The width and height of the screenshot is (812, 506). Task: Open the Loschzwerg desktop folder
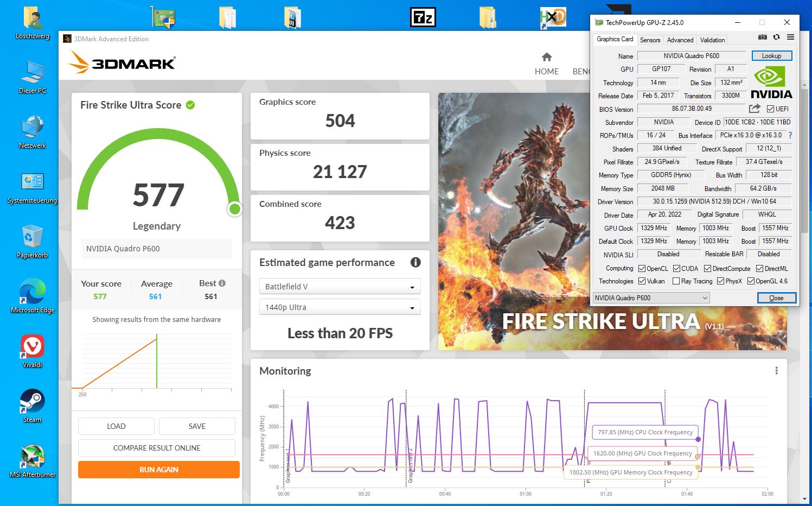[33, 24]
